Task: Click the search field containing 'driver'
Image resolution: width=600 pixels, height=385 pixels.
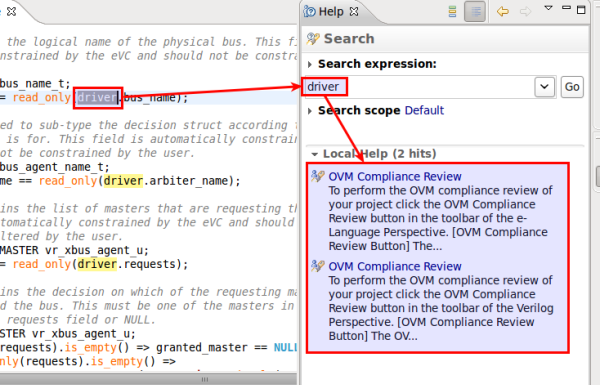Action: tap(419, 87)
